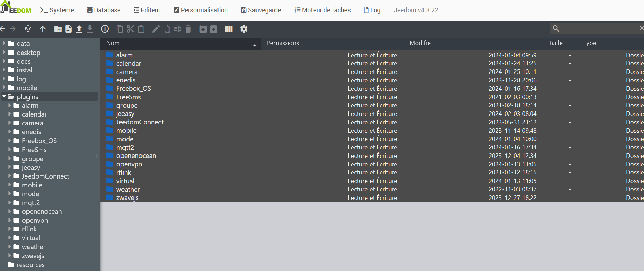Click the date 2022-11-03 08:37
This screenshot has width=644, height=271.
[513, 189]
